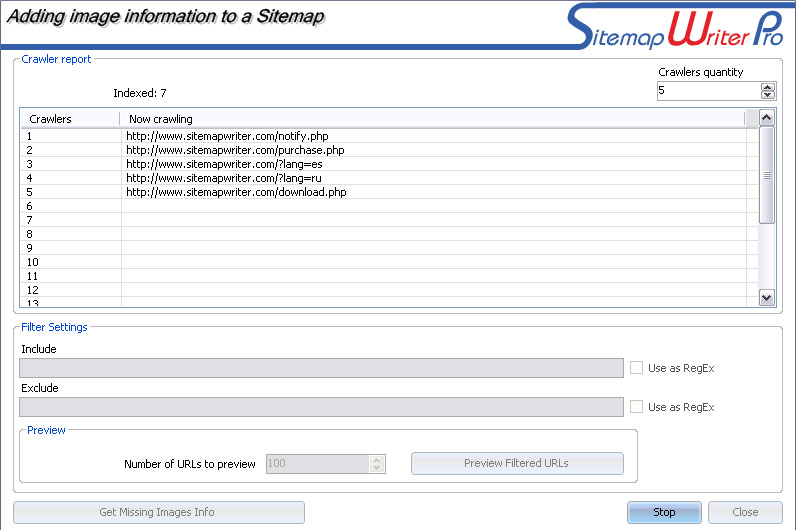Click the Exclude filter text field
Screen dimensions: 796x530
pyautogui.click(x=321, y=407)
